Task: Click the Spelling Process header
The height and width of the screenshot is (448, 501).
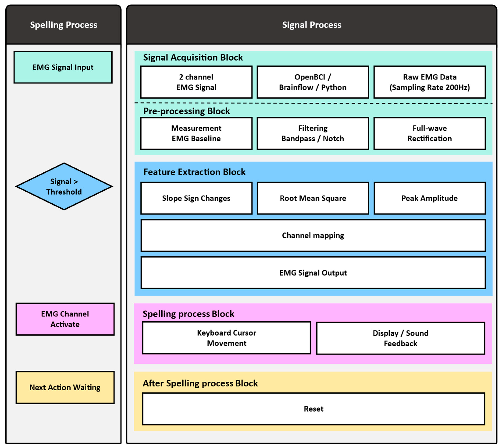Action: (x=64, y=25)
